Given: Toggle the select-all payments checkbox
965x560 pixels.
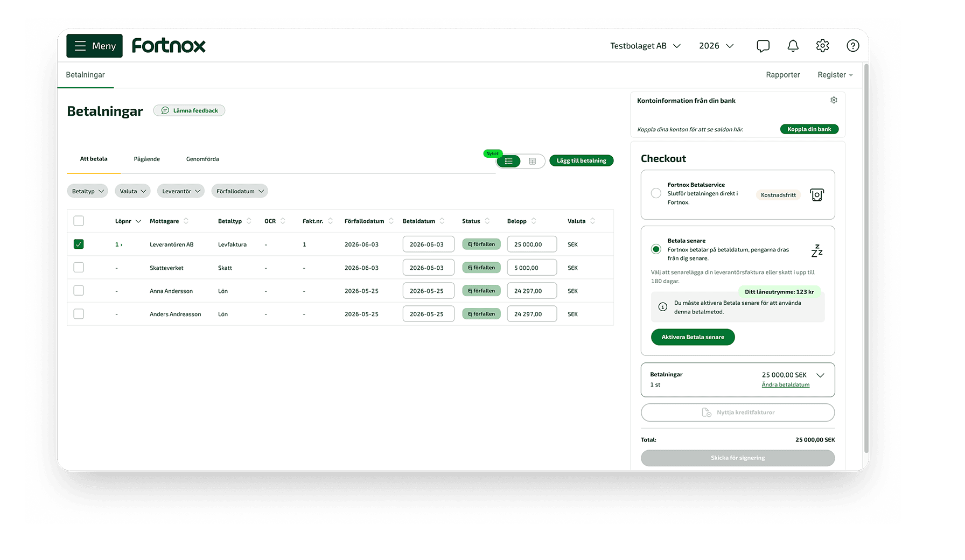Looking at the screenshot, I should pyautogui.click(x=79, y=221).
